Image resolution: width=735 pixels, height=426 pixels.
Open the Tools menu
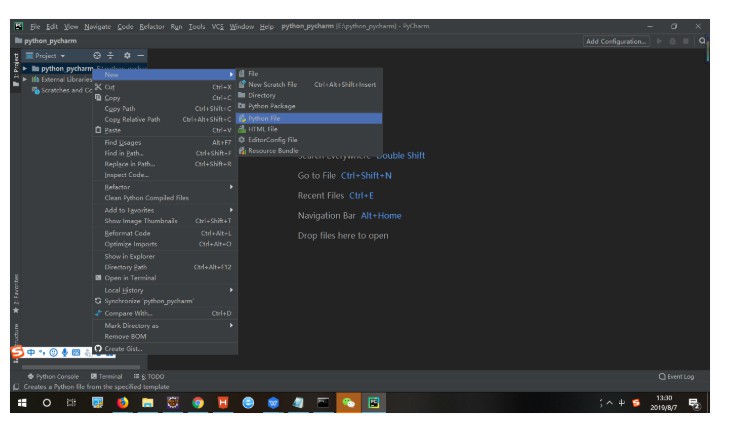(197, 26)
